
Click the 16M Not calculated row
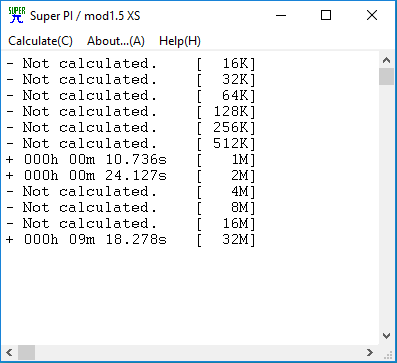point(131,224)
